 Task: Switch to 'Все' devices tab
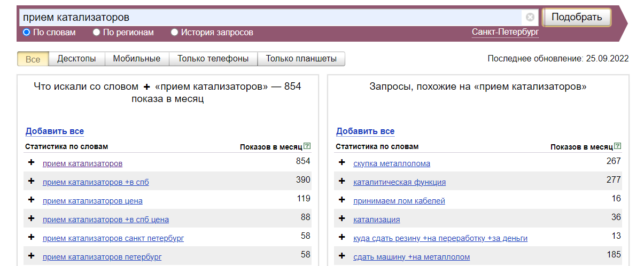[33, 59]
